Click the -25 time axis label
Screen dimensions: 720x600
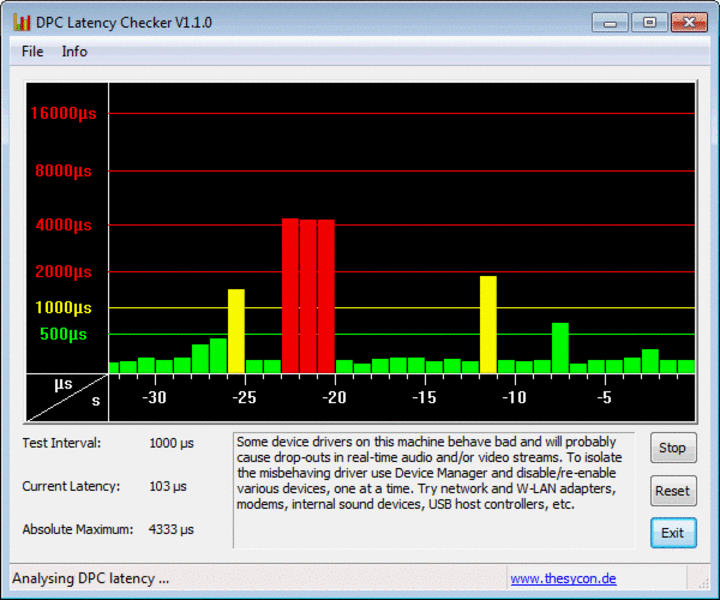(x=244, y=398)
